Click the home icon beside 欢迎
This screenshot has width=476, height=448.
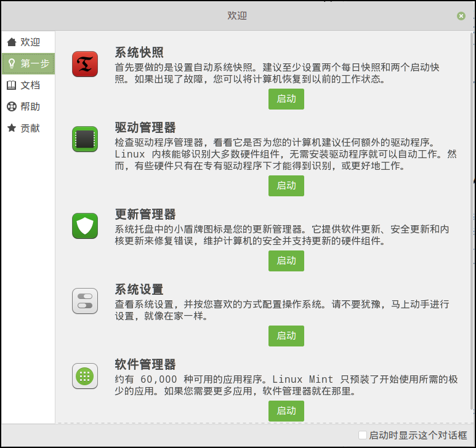pyautogui.click(x=12, y=42)
